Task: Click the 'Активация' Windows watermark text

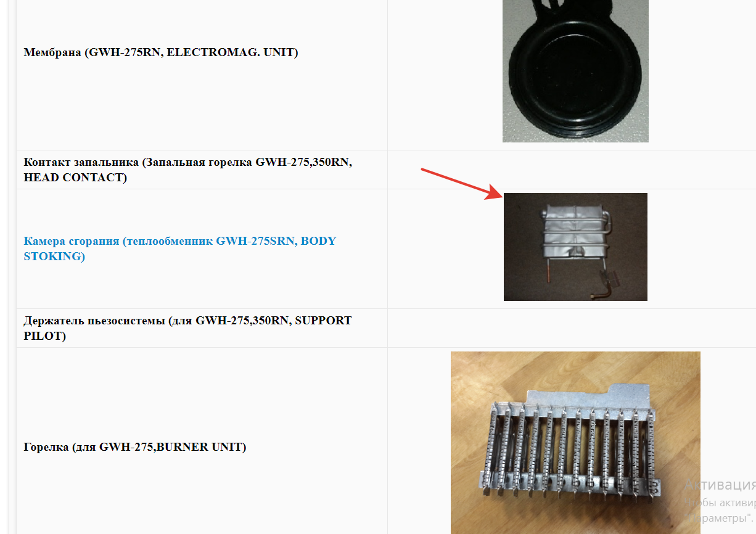Action: coord(720,484)
